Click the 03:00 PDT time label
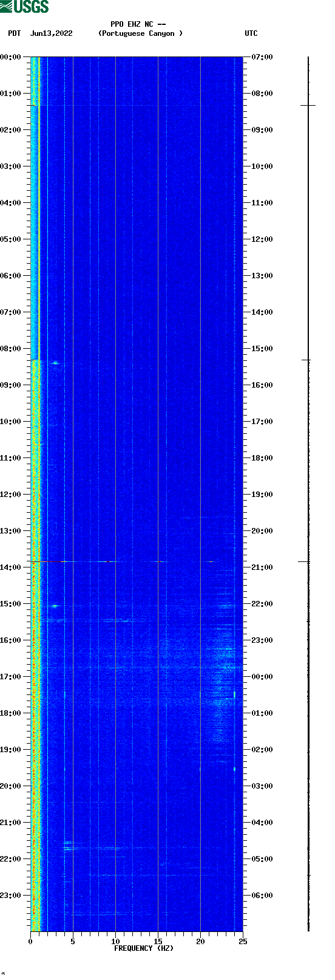335x980 pixels. (10, 166)
